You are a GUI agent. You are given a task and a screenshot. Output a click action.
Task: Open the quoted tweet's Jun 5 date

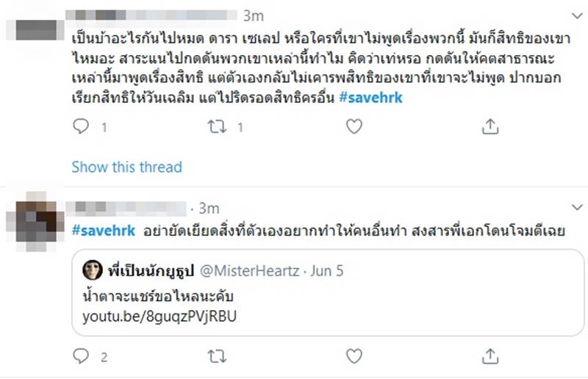(x=327, y=271)
